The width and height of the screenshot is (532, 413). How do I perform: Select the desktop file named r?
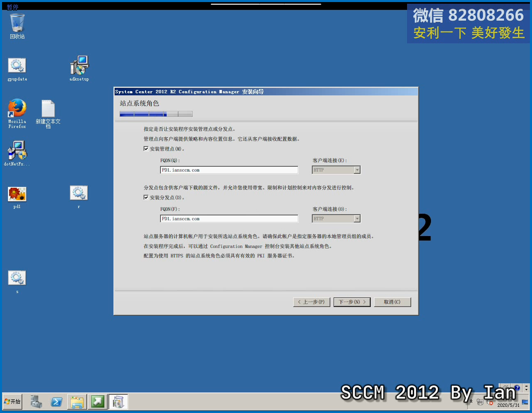coord(79,197)
